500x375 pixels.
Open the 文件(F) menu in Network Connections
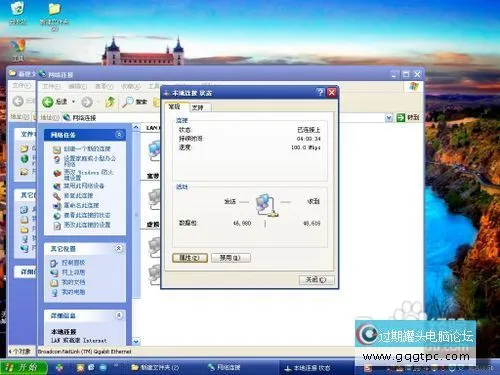pos(51,87)
